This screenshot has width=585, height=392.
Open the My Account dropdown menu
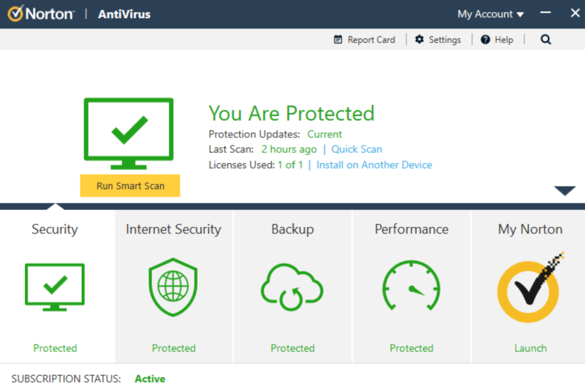click(x=490, y=14)
